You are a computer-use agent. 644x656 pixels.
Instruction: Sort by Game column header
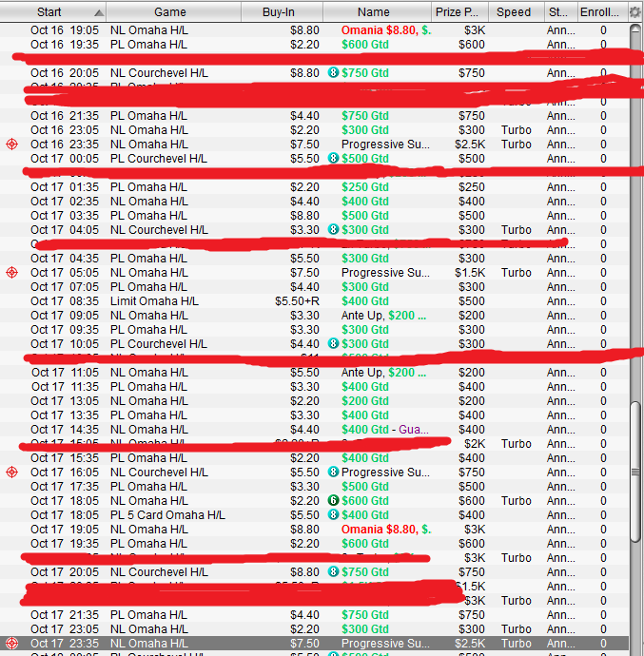point(173,11)
